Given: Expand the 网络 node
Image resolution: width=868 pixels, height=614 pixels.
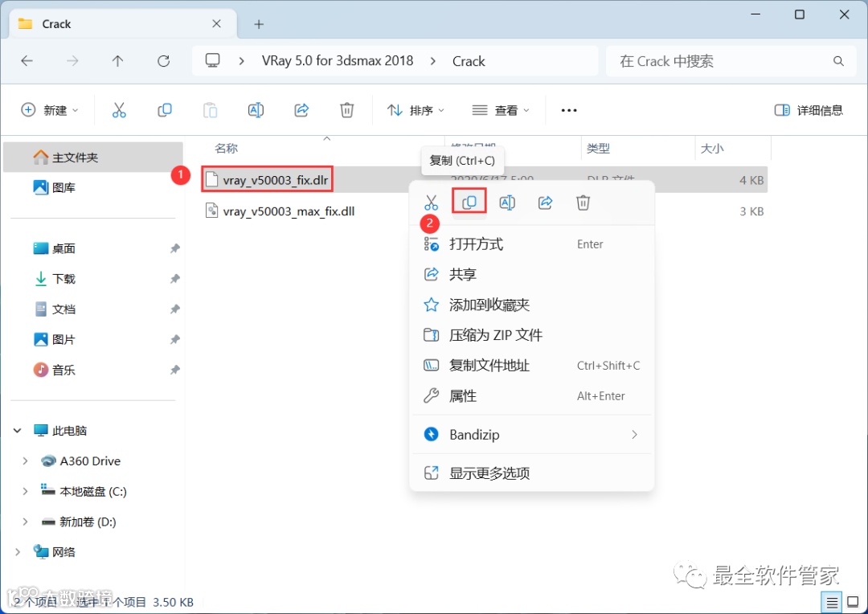Looking at the screenshot, I should point(17,552).
